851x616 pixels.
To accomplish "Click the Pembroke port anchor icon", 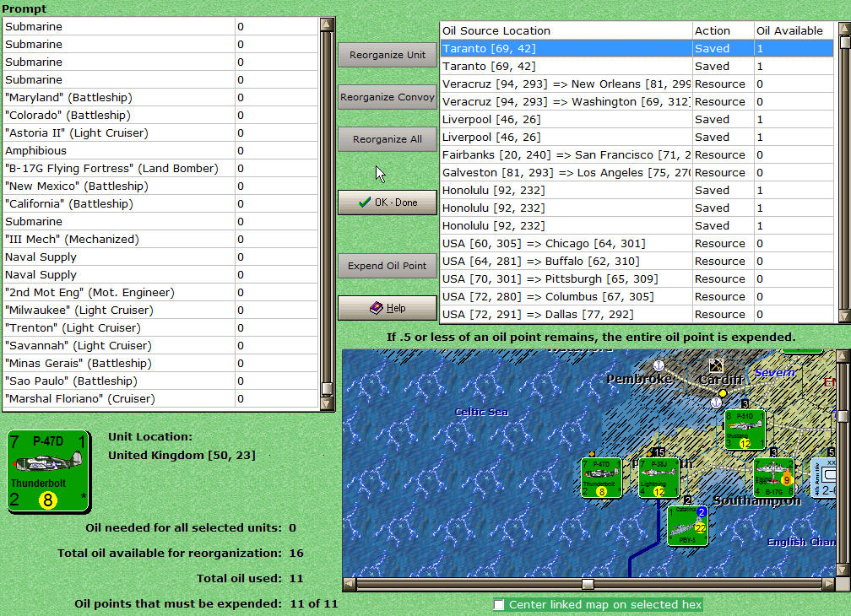I will point(658,365).
